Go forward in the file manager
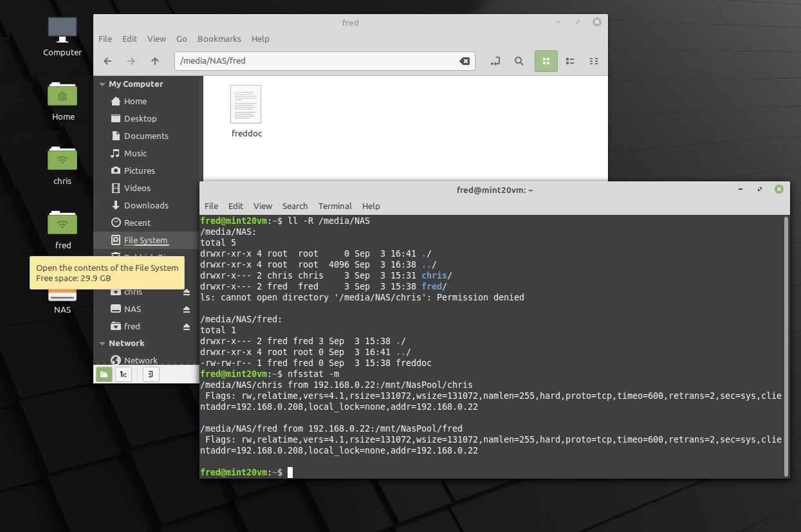This screenshot has height=532, width=801. 131,61
